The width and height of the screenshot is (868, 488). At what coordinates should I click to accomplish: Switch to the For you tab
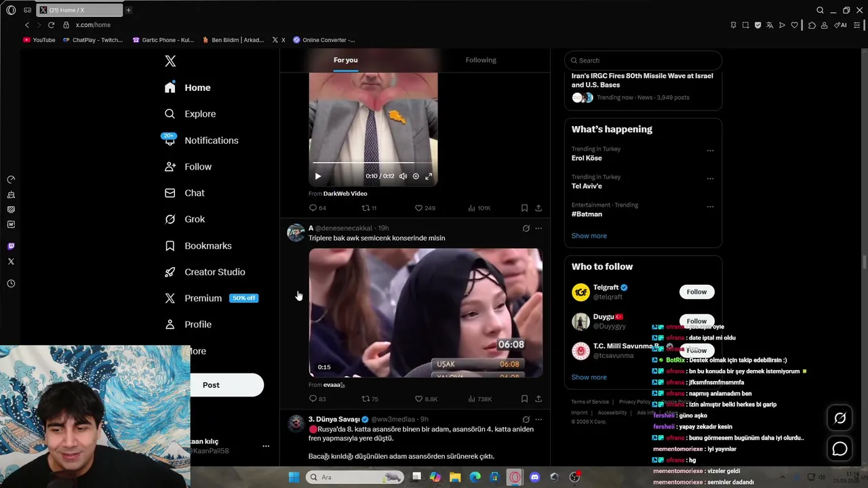coord(345,60)
